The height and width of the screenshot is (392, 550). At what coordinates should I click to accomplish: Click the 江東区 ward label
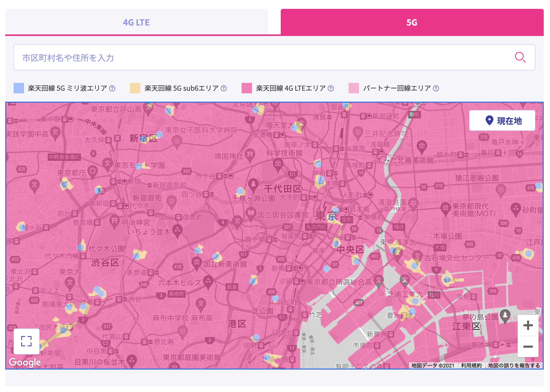[x=466, y=326]
